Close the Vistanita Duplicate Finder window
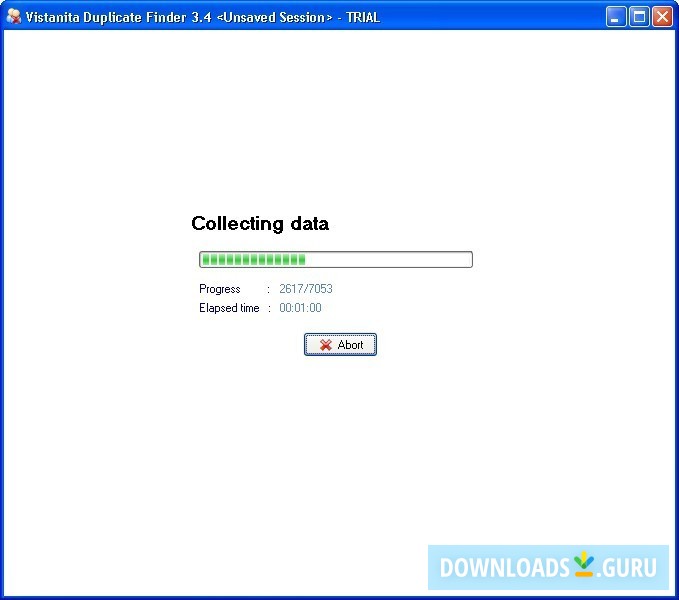The width and height of the screenshot is (679, 600). point(662,17)
